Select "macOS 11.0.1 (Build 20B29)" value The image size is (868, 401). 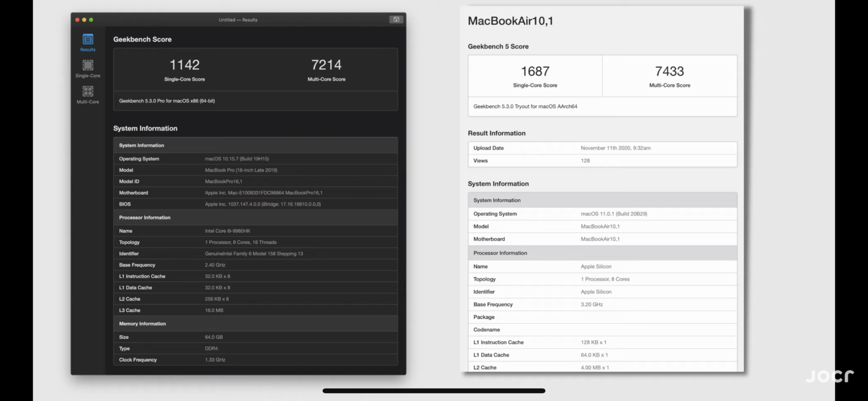point(614,214)
